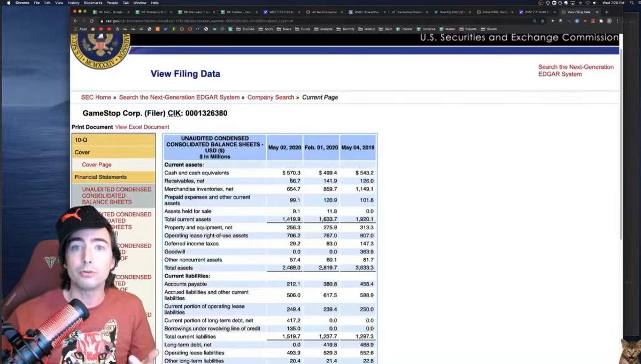Open the Sheets bookmark folder
Screen dimensions: 641x364
click(489, 29)
